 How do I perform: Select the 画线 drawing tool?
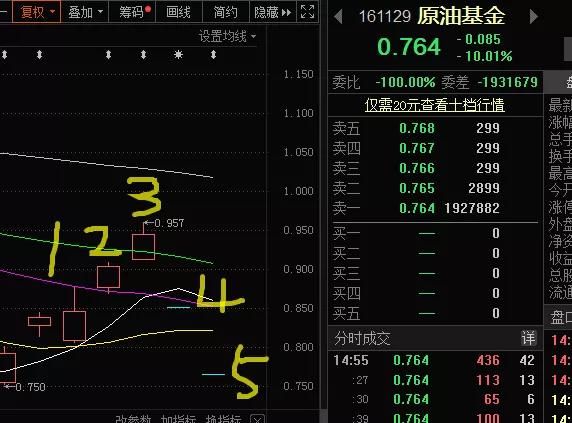[x=178, y=12]
